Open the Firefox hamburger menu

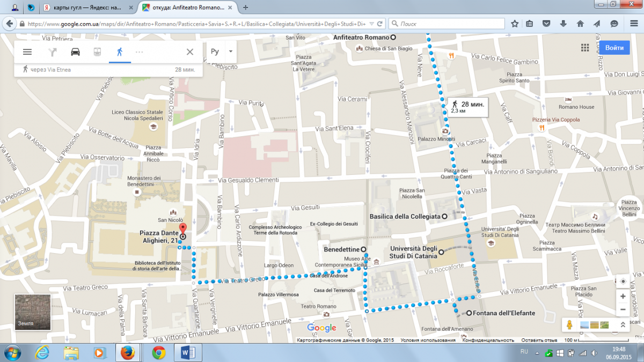633,24
